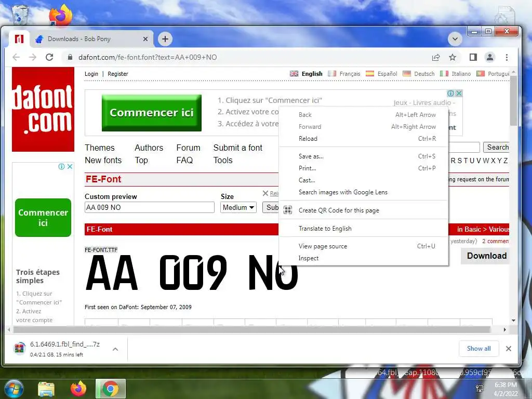Select Create QR Code for this page
This screenshot has height=399, width=532.
363,210
